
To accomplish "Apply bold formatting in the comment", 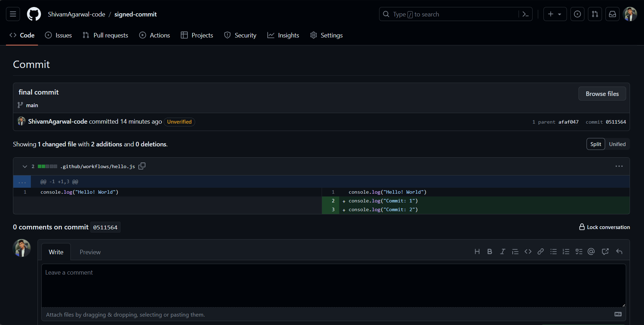I will point(489,251).
